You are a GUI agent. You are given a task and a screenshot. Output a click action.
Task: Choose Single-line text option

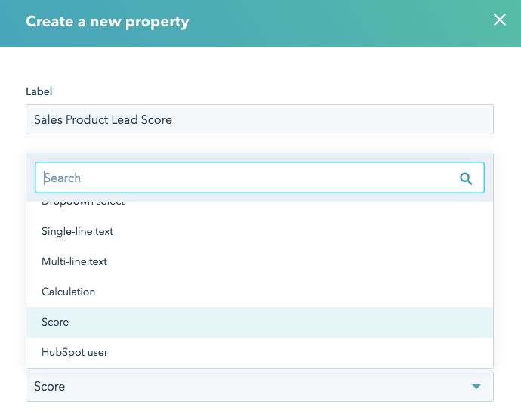(x=260, y=231)
